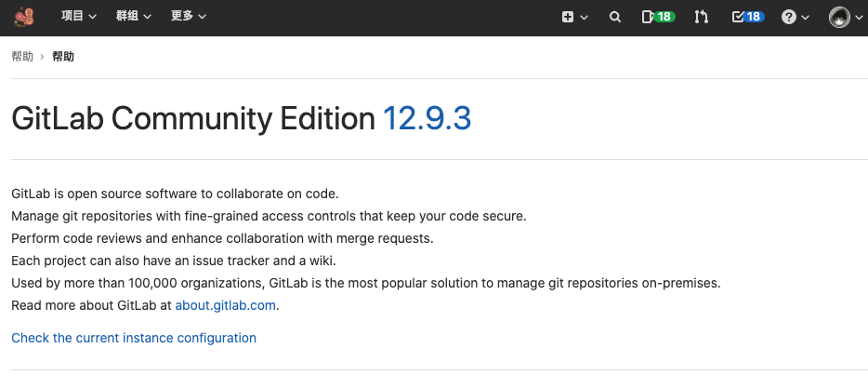Expand the help menu chevron

[806, 18]
